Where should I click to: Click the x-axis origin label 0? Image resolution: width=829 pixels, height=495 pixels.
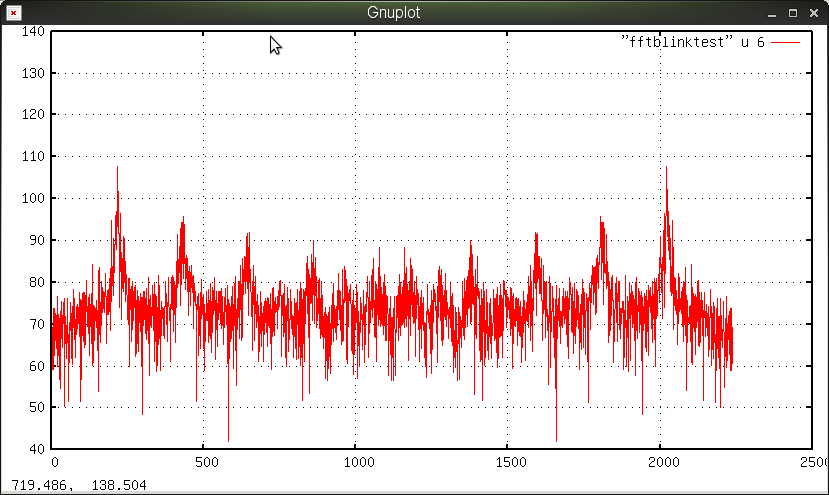coord(55,463)
